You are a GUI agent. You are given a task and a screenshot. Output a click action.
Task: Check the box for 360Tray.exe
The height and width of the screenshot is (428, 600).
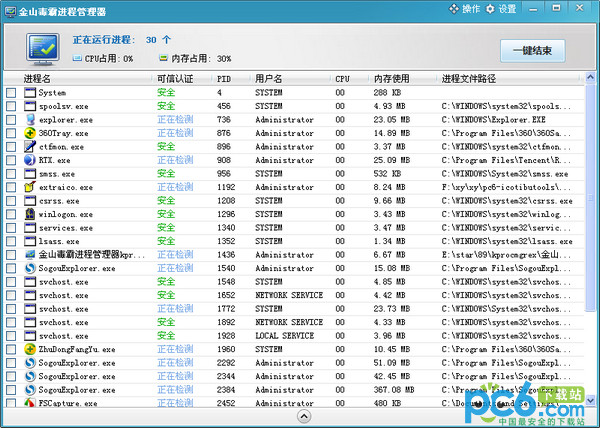11,133
